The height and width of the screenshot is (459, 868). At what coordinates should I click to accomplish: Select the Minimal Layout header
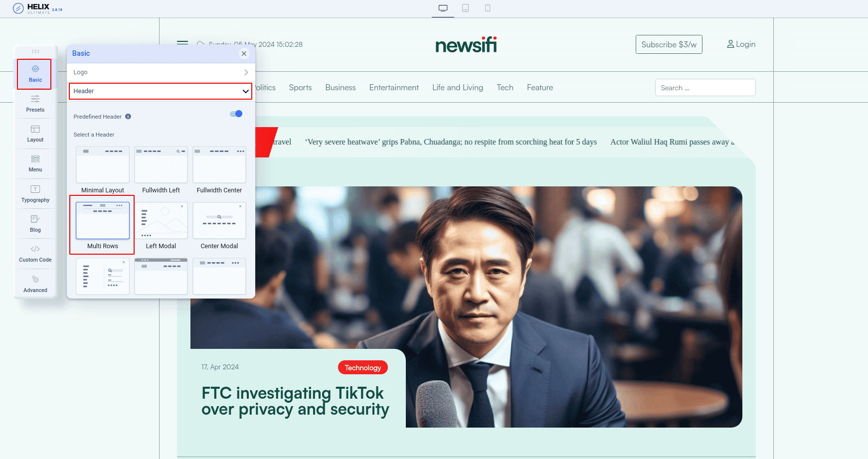click(103, 165)
